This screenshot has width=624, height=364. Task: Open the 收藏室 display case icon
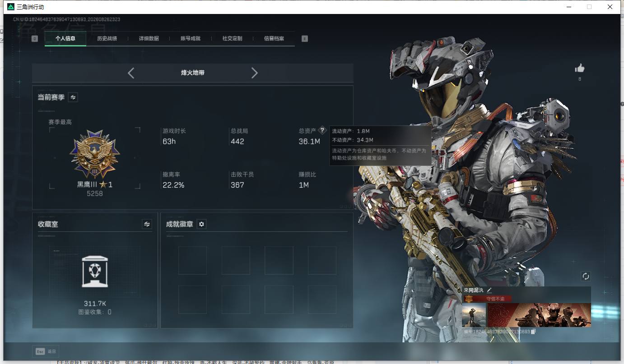95,271
